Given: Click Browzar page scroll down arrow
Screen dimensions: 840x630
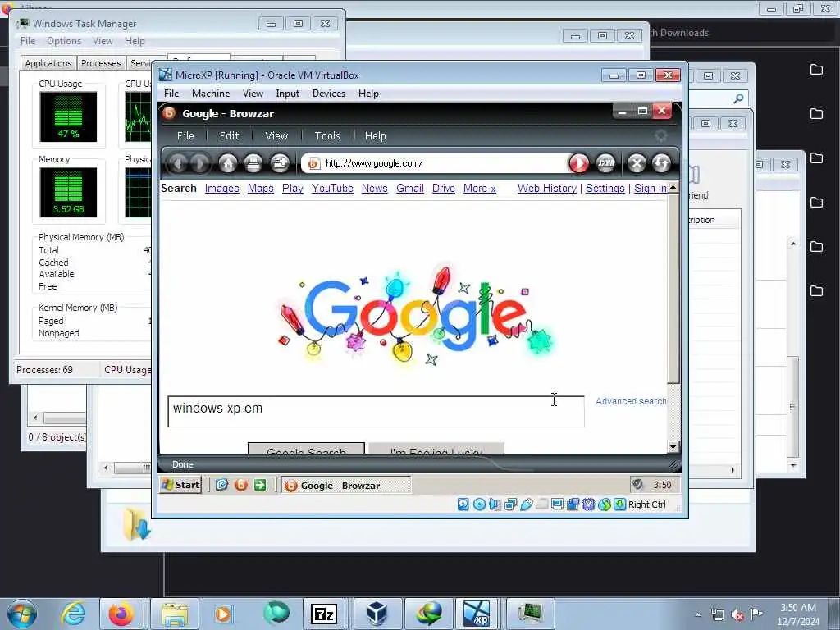Looking at the screenshot, I should 673,446.
